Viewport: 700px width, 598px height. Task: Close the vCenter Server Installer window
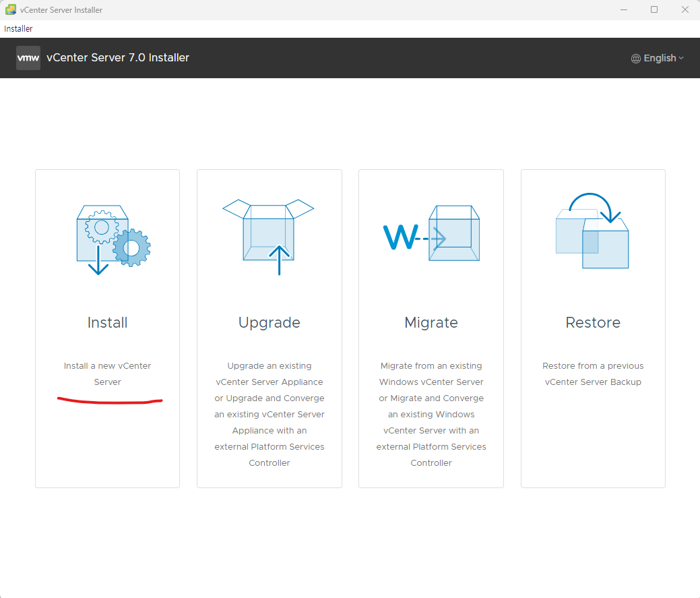click(x=685, y=10)
